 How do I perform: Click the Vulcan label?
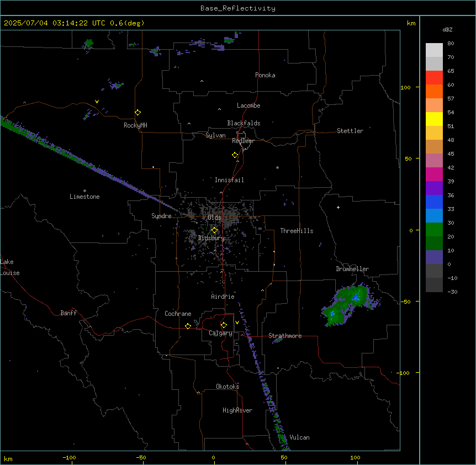click(299, 437)
